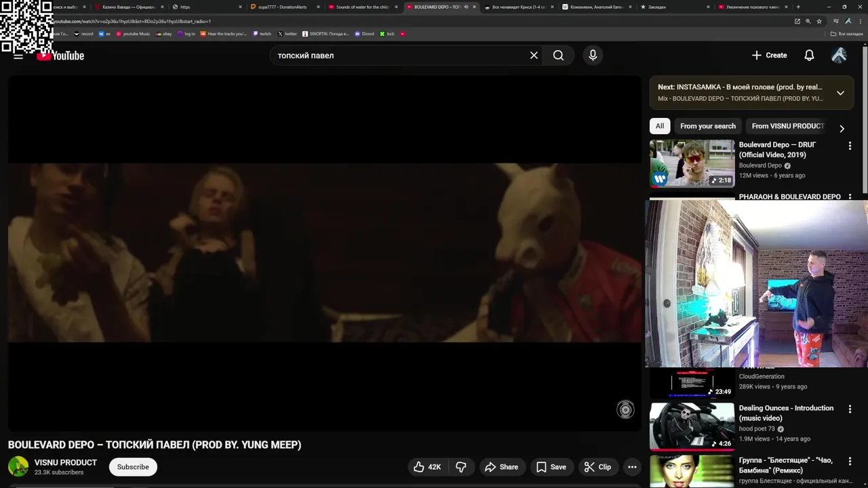Bookmark this page with the star icon
The height and width of the screenshot is (488, 868).
click(818, 21)
